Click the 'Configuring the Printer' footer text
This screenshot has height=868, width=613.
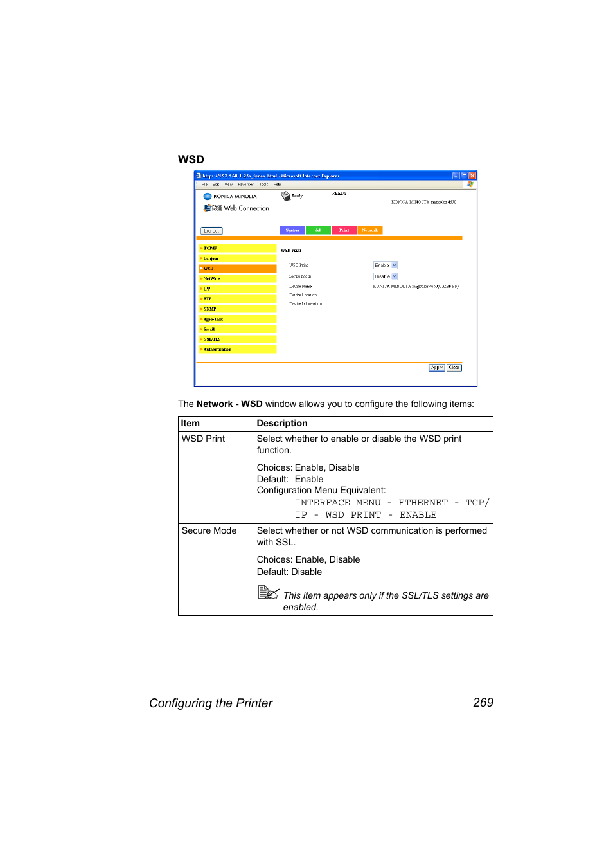(211, 703)
